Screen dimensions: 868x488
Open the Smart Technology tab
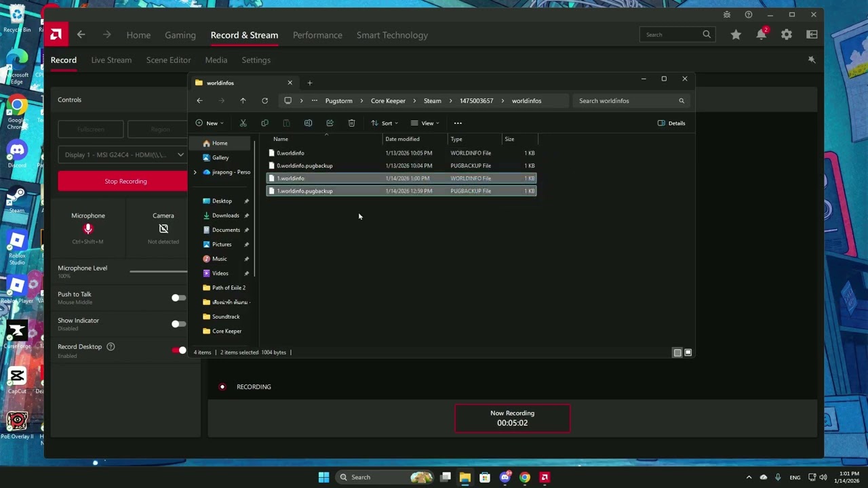pyautogui.click(x=392, y=35)
